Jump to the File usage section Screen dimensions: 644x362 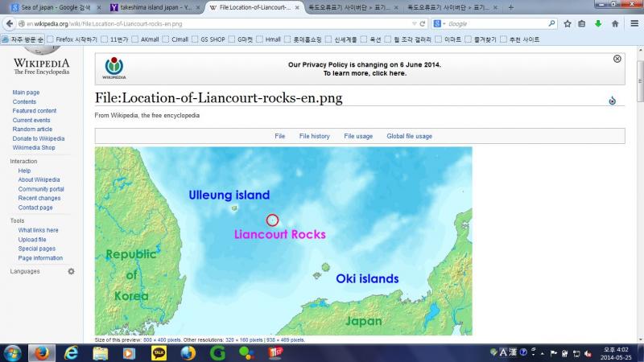tap(358, 136)
